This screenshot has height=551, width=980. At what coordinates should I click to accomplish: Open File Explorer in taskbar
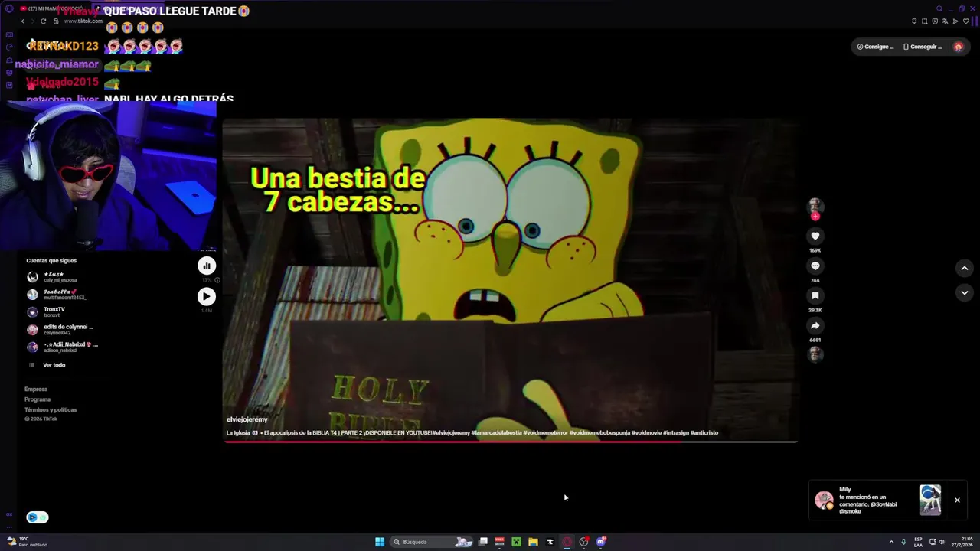533,542
